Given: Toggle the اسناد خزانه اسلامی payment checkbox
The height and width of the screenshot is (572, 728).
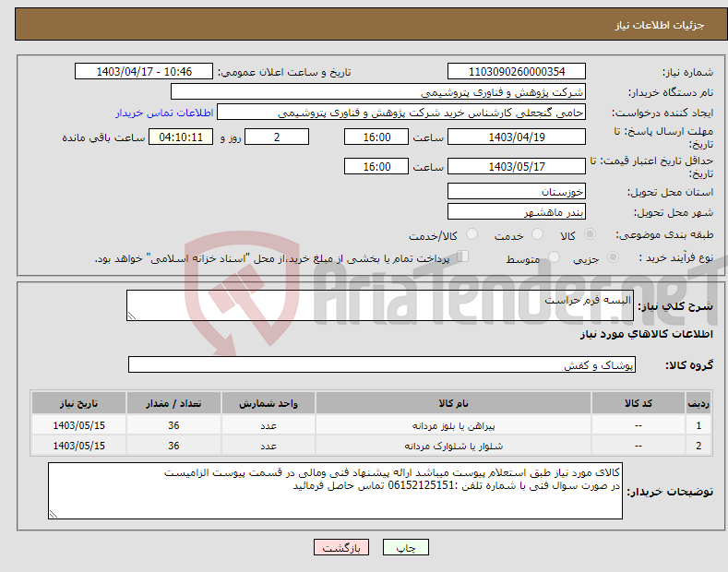Looking at the screenshot, I should [x=463, y=256].
